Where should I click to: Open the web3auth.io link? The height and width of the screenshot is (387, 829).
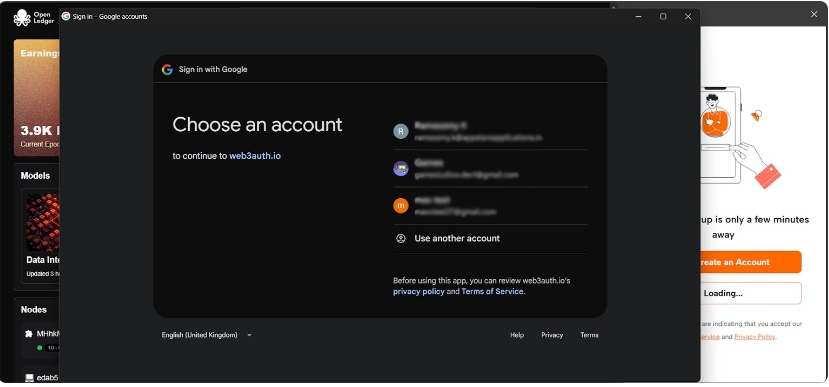click(x=255, y=156)
